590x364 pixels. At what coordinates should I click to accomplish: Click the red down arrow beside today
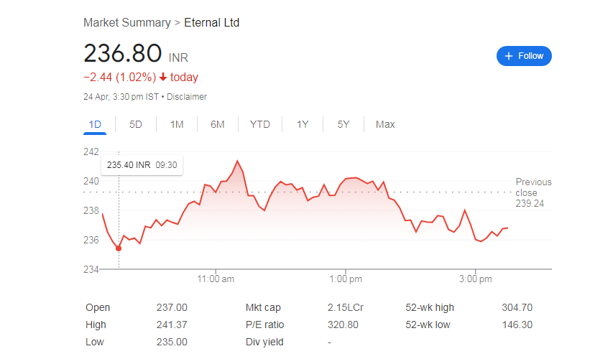tap(163, 77)
